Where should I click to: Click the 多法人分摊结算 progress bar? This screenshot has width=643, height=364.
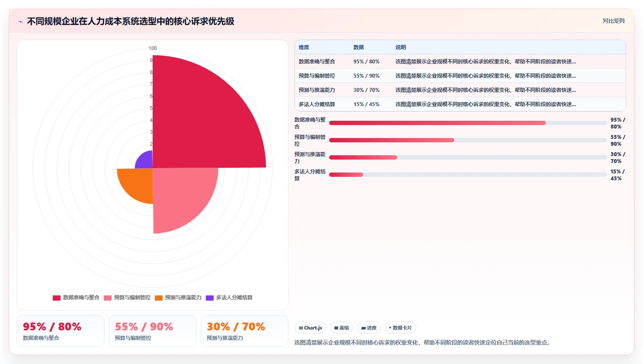tap(468, 175)
